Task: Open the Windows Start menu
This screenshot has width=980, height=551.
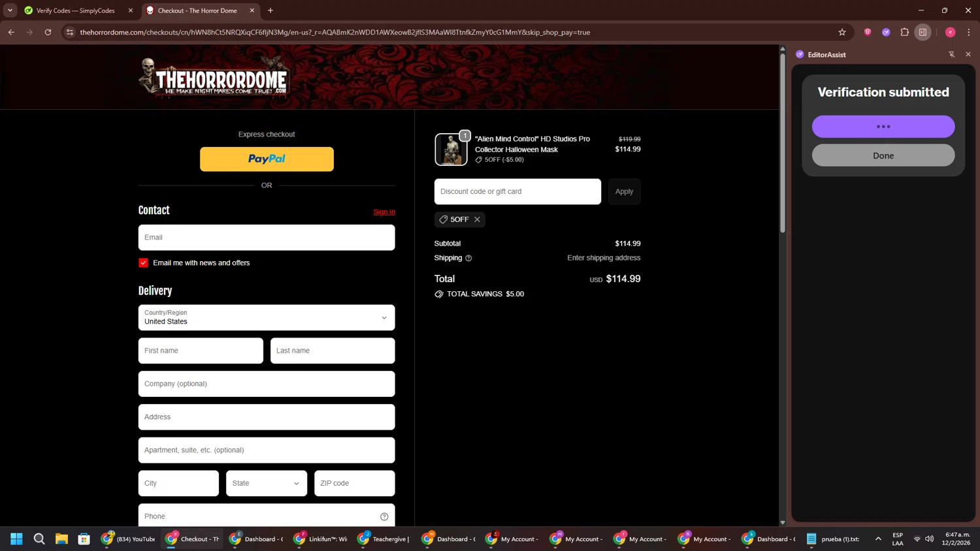Action: point(17,539)
